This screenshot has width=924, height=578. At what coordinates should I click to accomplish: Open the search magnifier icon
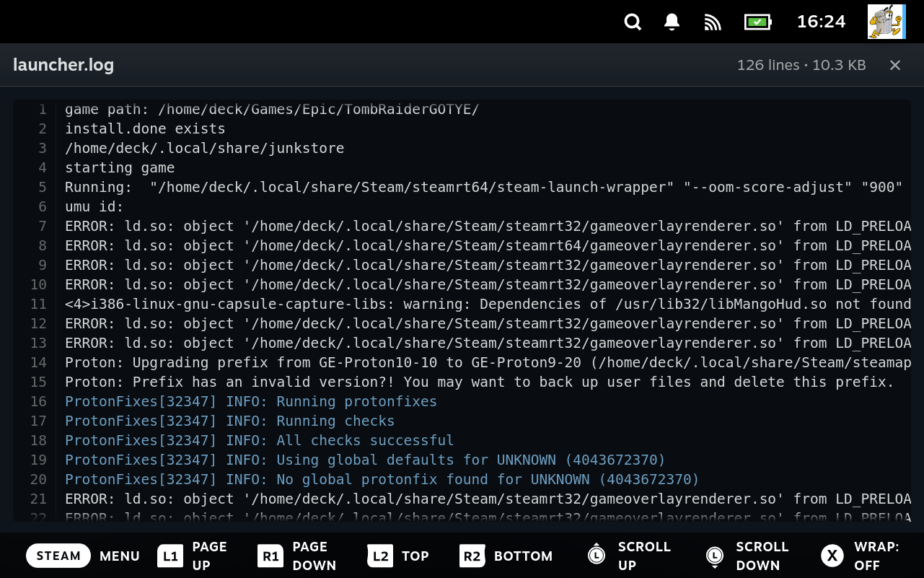[x=633, y=22]
